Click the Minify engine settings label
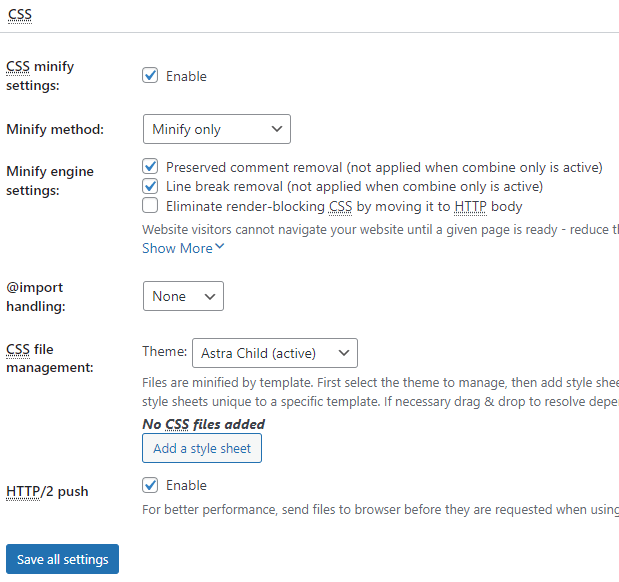 click(x=50, y=180)
